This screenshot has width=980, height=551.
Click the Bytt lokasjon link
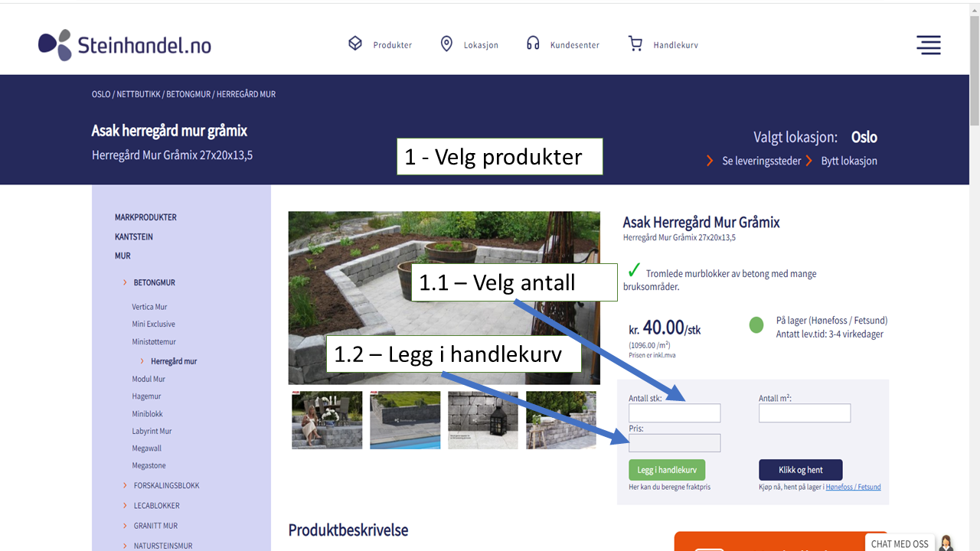pyautogui.click(x=849, y=161)
